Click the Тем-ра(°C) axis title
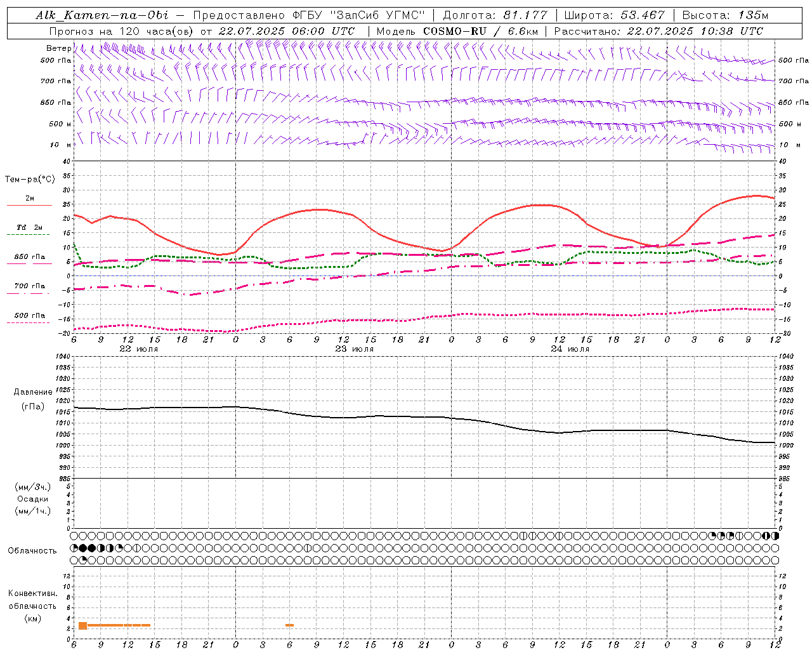Image resolution: width=812 pixels, height=650 pixels. click(30, 180)
